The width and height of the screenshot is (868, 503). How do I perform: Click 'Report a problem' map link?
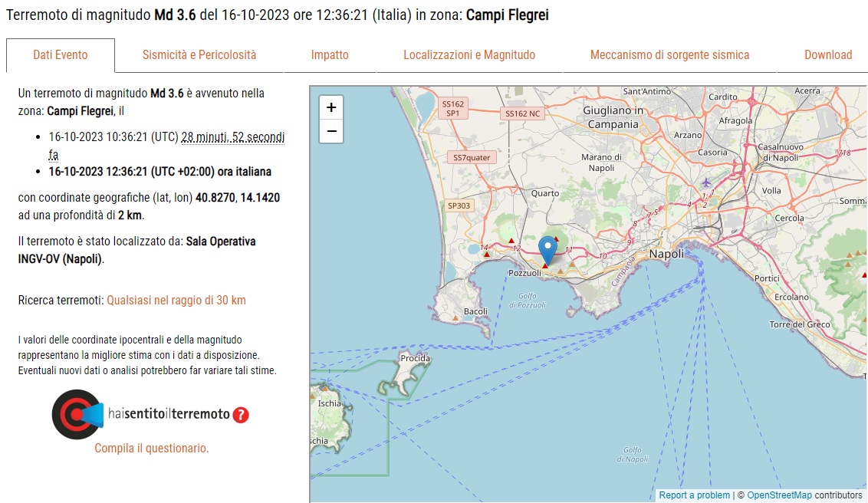click(x=694, y=495)
